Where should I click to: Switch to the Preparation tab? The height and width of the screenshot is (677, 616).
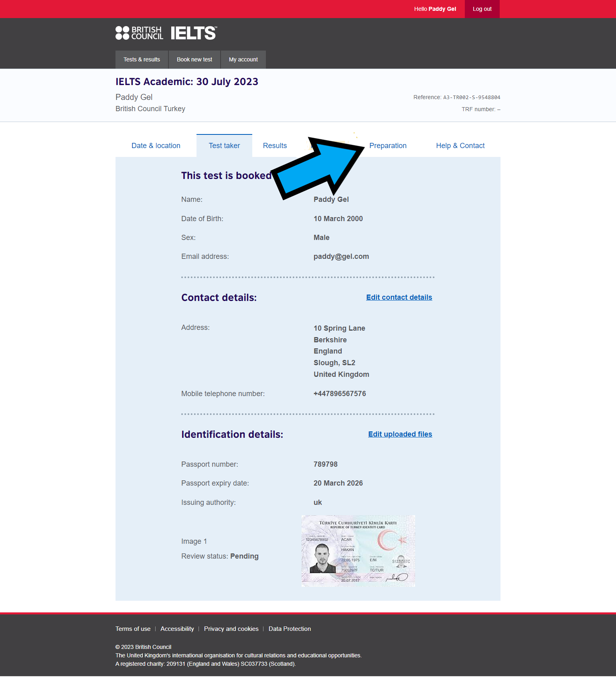tap(387, 146)
